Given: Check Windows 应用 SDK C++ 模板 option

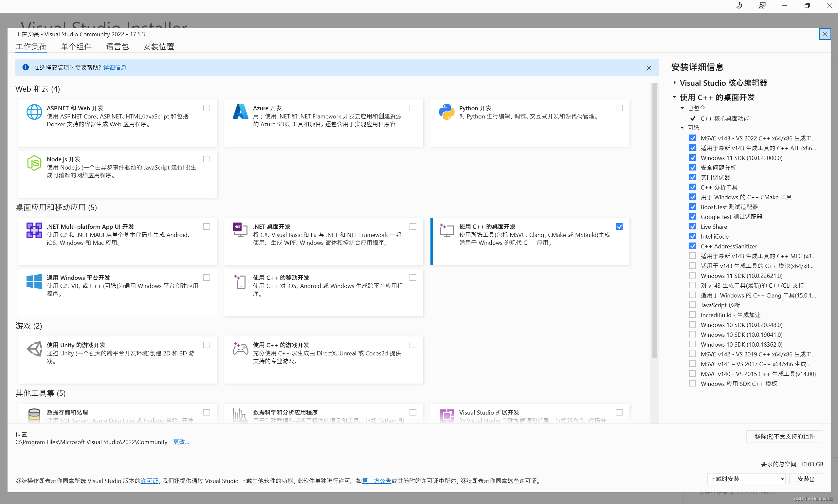Looking at the screenshot, I should (x=692, y=384).
